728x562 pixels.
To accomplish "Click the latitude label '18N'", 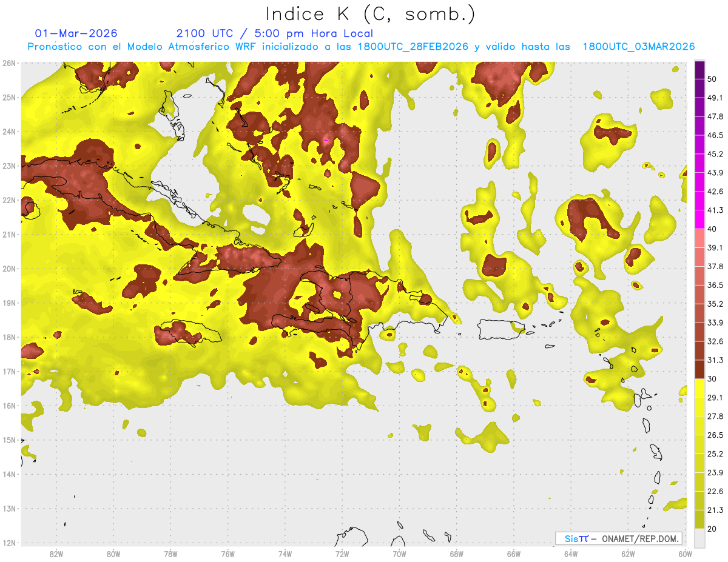I will pos(9,337).
